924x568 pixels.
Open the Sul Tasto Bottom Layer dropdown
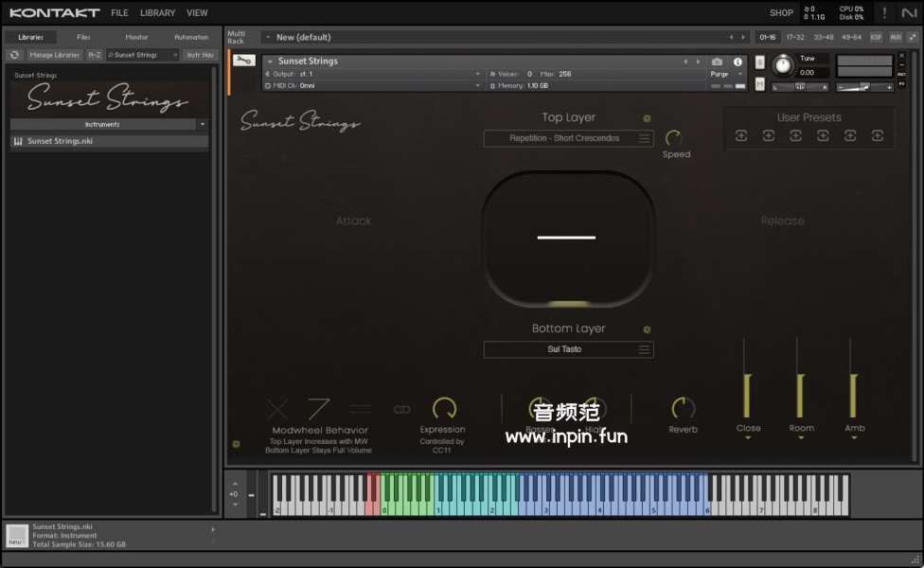tap(568, 349)
